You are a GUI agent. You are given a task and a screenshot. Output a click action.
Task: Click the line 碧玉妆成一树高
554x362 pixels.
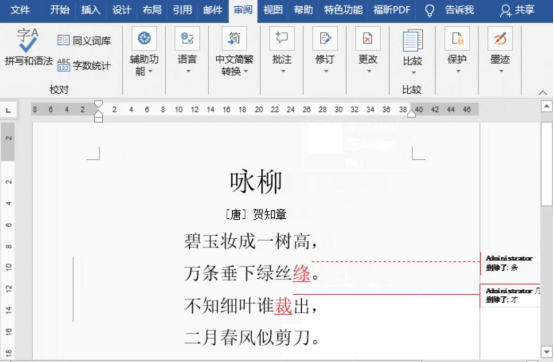tap(251, 242)
